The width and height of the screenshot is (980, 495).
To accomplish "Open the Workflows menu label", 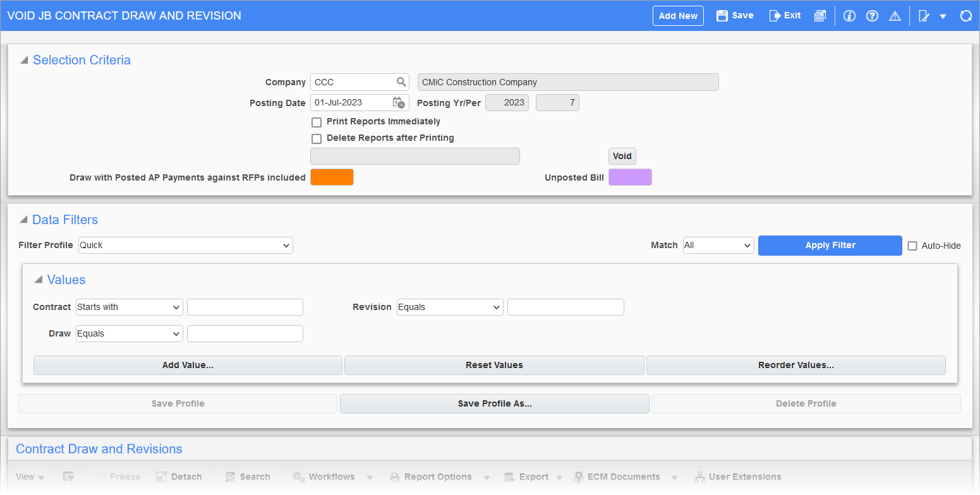I will (332, 477).
